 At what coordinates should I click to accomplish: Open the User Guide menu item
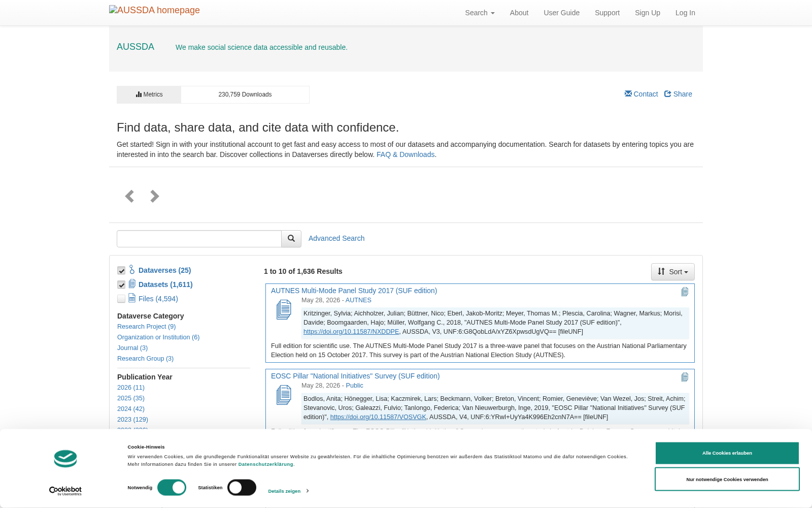[561, 13]
